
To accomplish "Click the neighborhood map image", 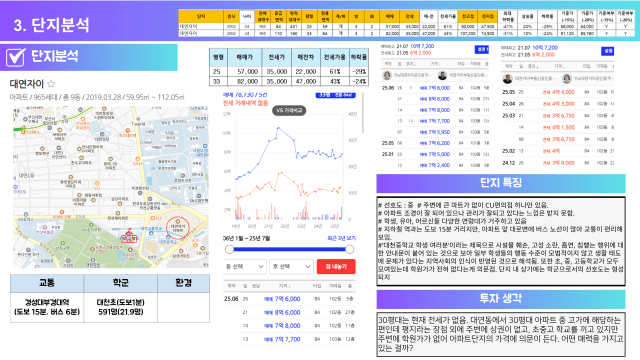I will click(x=111, y=187).
